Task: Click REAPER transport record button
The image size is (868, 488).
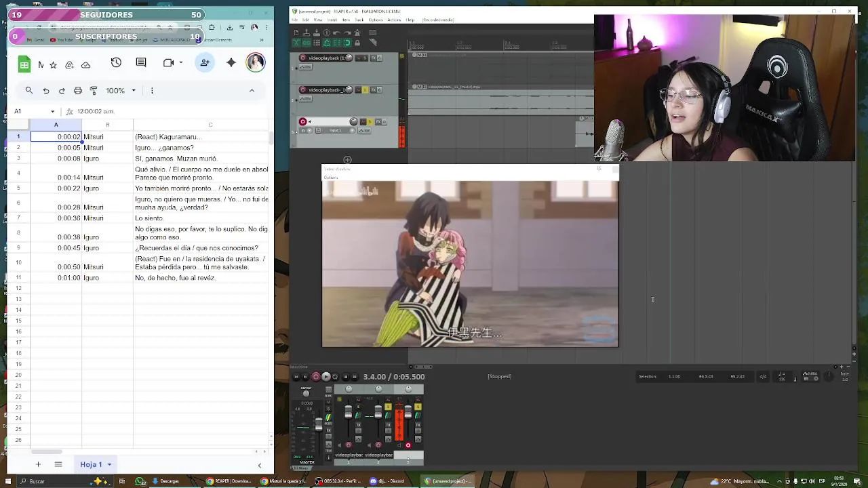Action: point(316,376)
